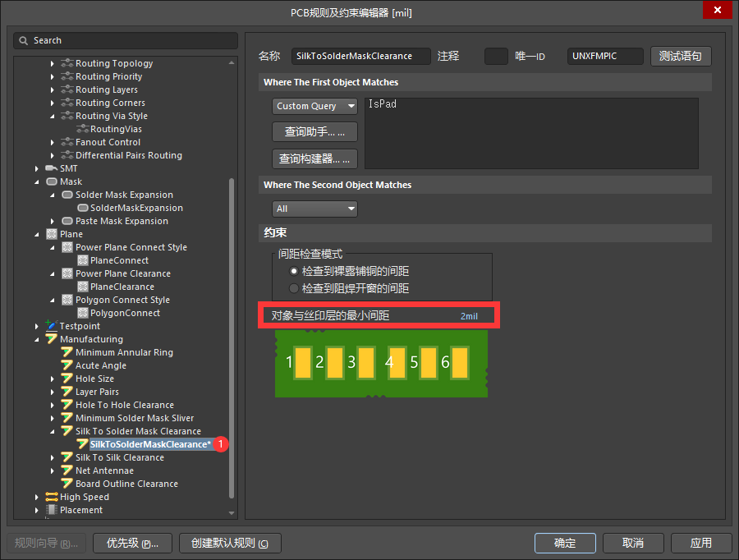Click the 应用 apply button

click(x=701, y=543)
